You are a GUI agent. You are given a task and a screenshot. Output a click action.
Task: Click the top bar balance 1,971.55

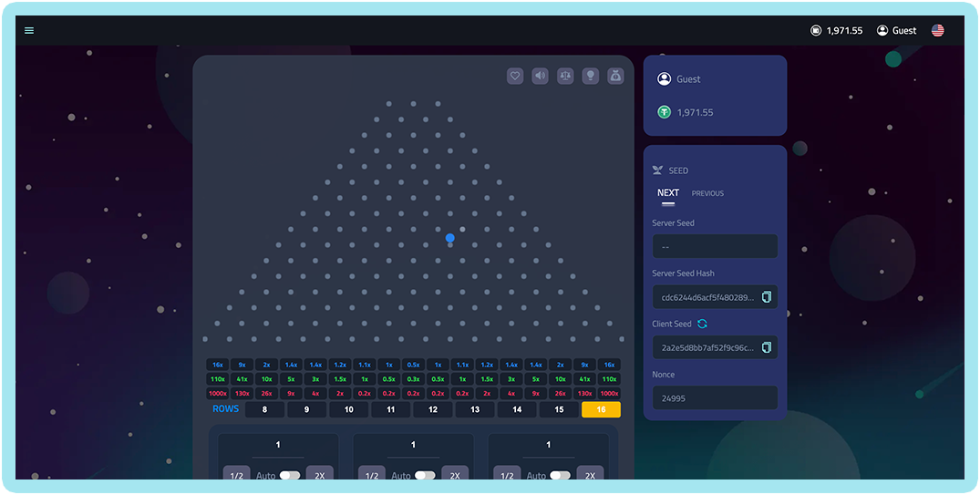844,30
